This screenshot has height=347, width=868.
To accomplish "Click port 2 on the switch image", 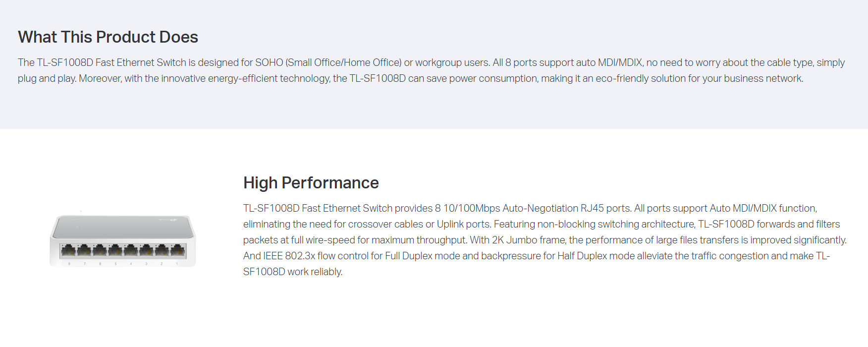I will click(162, 251).
